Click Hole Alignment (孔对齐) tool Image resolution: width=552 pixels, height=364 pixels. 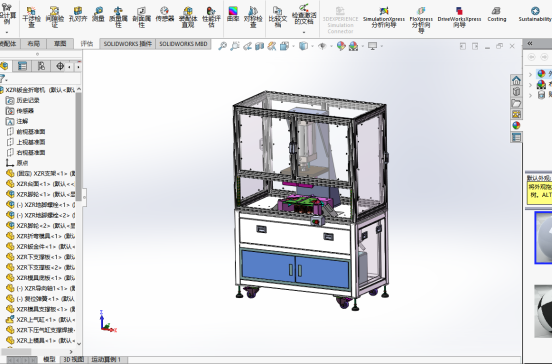click(x=78, y=14)
